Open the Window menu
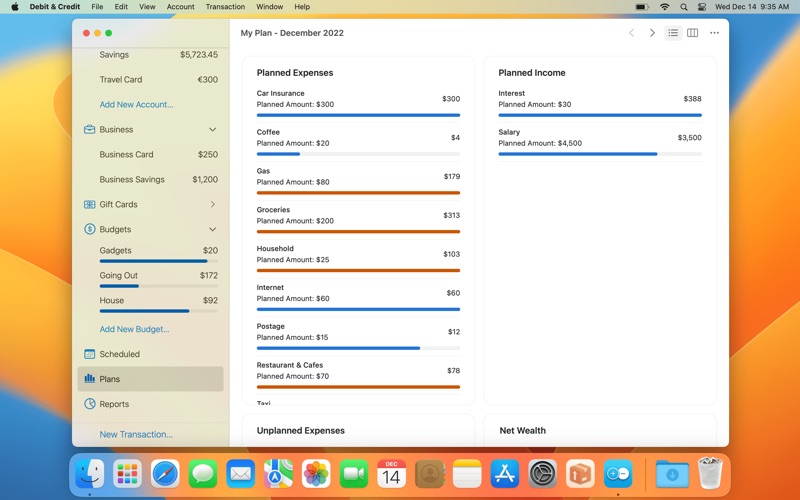The height and width of the screenshot is (500, 800). pyautogui.click(x=269, y=7)
